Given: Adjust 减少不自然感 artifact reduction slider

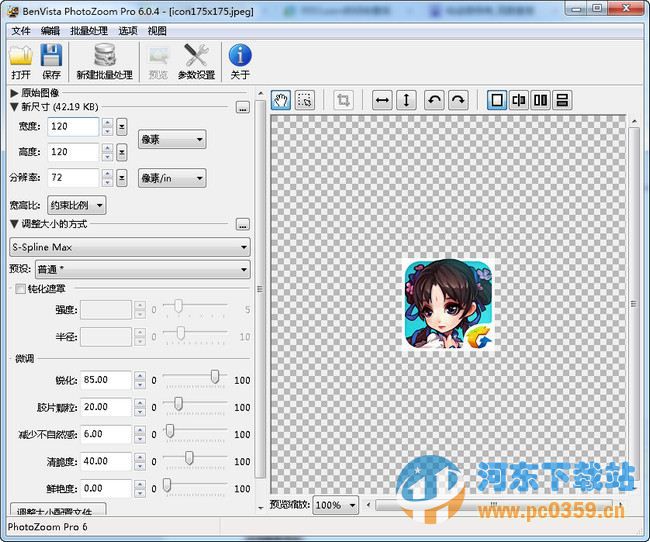Looking at the screenshot, I should [170, 431].
